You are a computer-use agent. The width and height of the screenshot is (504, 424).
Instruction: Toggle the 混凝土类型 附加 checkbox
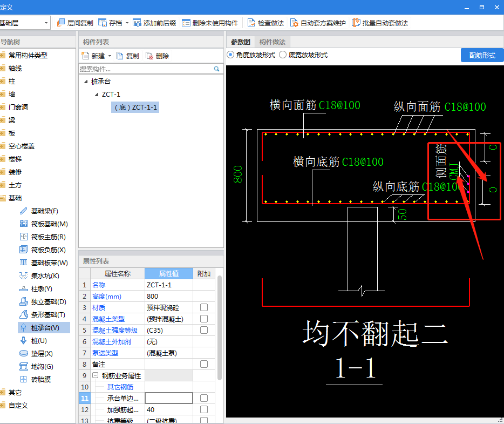tap(204, 319)
